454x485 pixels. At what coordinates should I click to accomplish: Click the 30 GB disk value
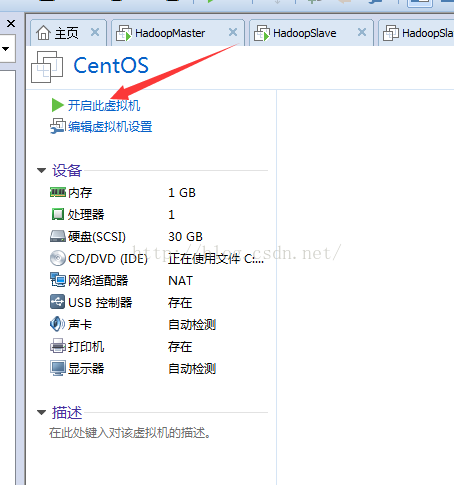[185, 237]
